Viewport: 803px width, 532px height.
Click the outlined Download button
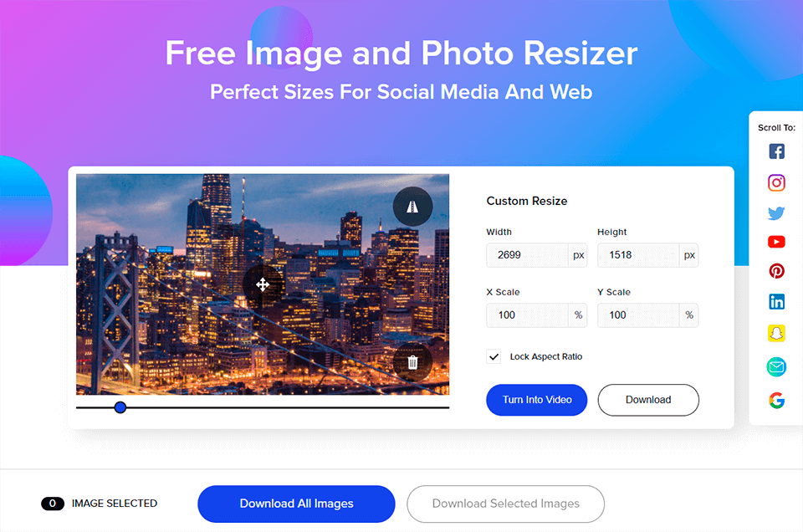(648, 400)
